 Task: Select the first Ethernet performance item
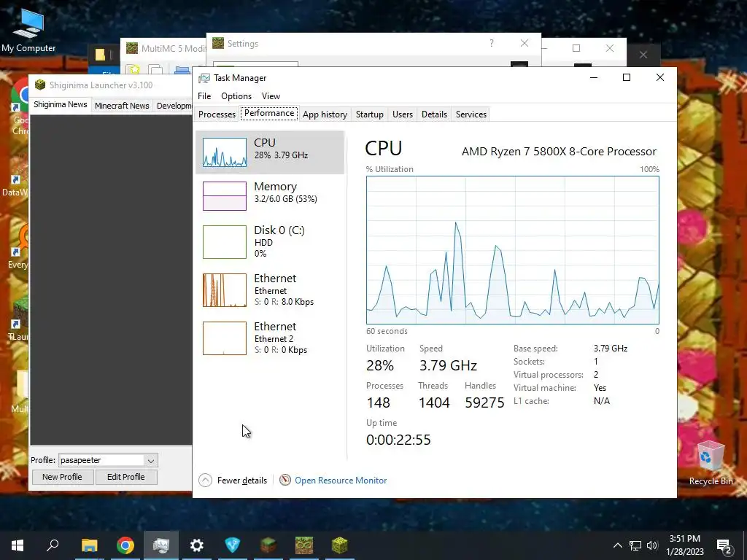(x=270, y=290)
